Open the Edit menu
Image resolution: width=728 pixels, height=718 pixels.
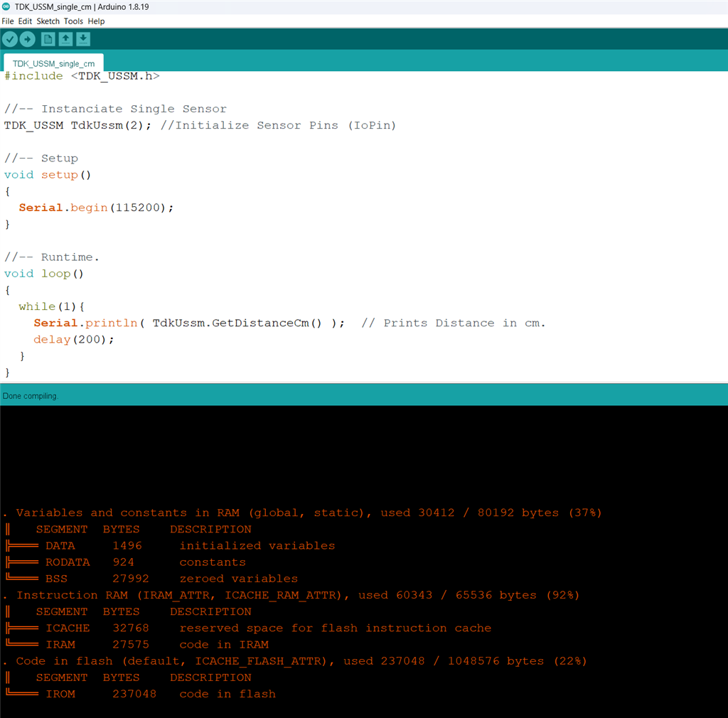pos(25,21)
